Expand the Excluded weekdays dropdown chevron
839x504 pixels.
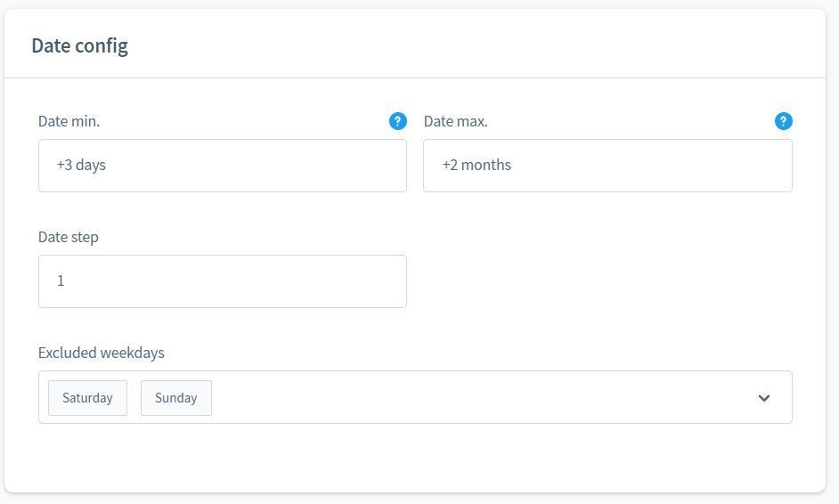763,398
